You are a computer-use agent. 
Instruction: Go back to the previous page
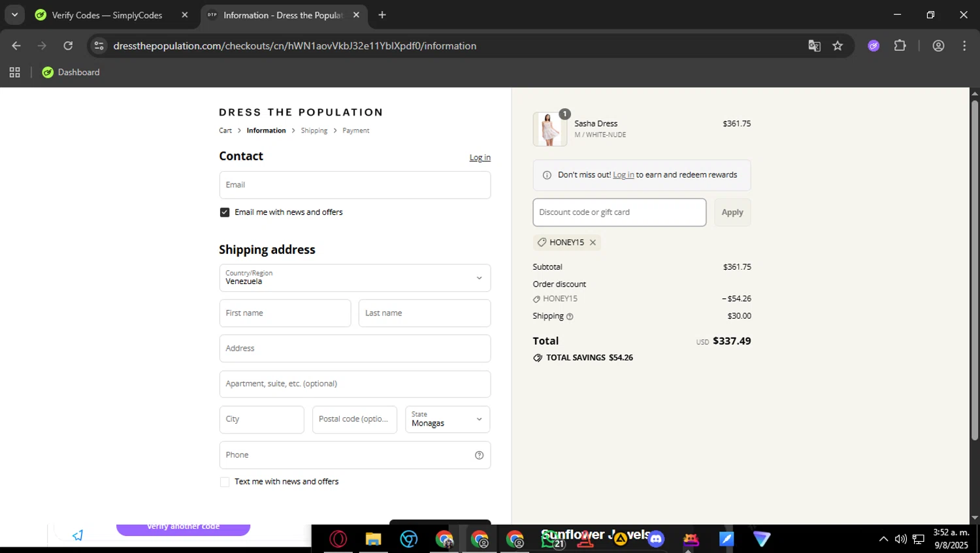16,46
